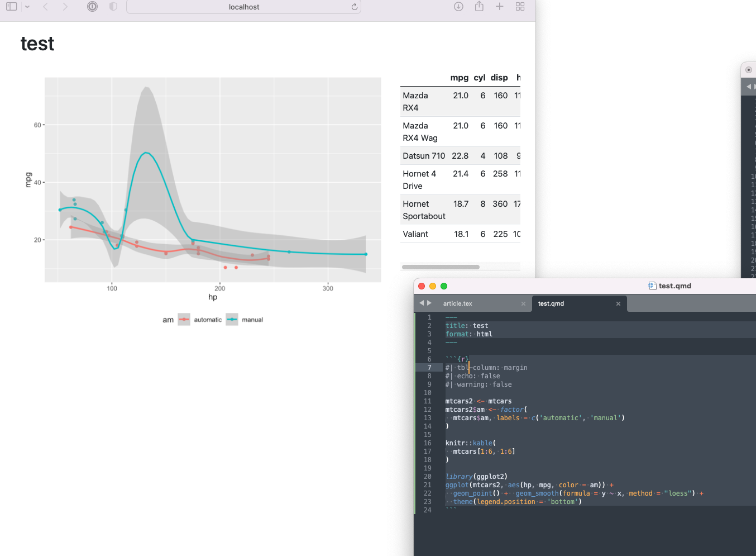
Task: Minimize the test.qmd editor window (yellow button)
Action: [433, 286]
